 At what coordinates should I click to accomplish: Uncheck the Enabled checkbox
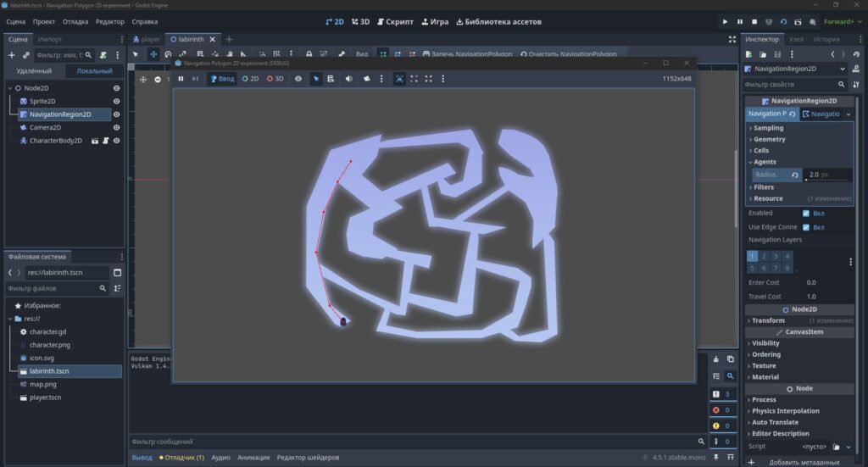coord(806,213)
